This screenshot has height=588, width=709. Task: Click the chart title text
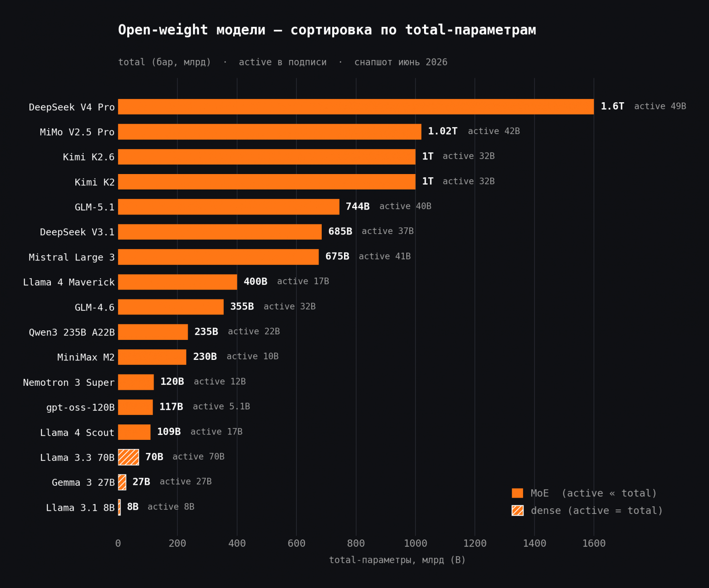(327, 30)
